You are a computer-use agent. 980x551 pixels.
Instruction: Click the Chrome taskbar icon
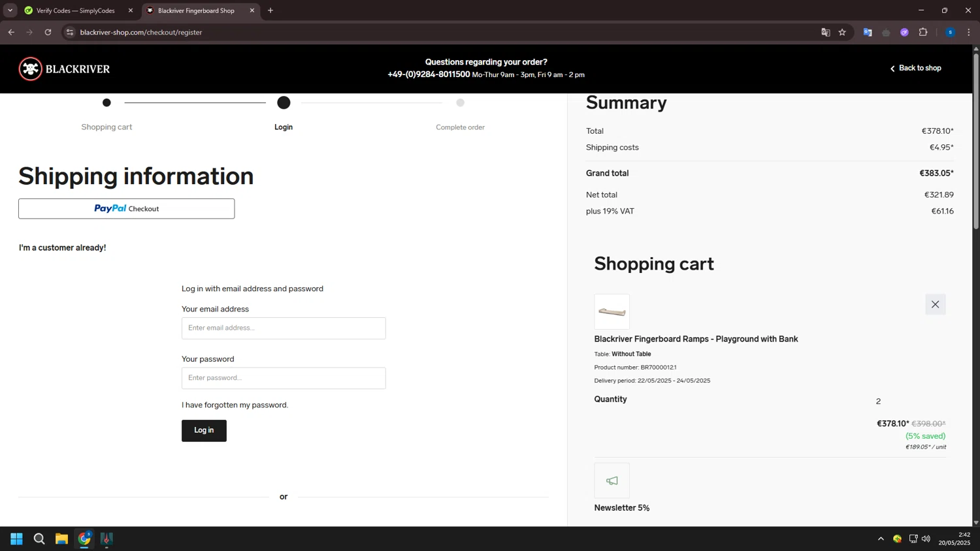pyautogui.click(x=84, y=539)
